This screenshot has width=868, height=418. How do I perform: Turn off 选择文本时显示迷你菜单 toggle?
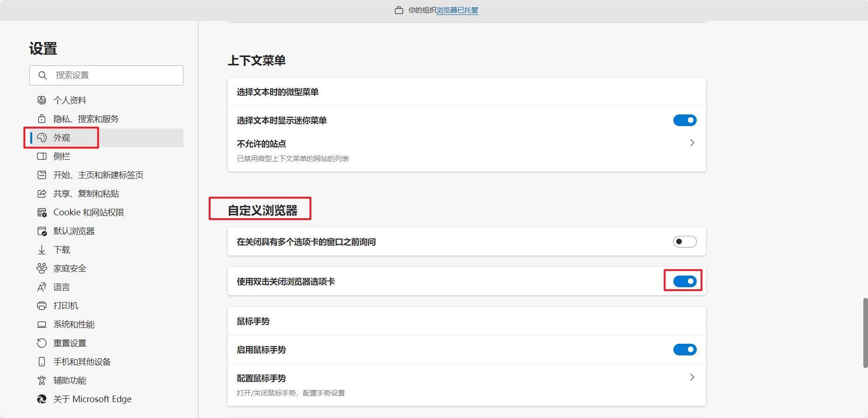click(x=685, y=120)
